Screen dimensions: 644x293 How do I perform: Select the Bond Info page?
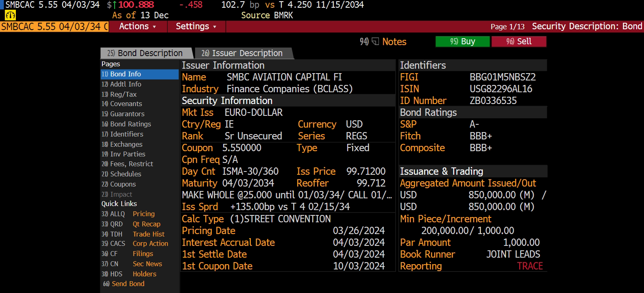click(x=139, y=74)
